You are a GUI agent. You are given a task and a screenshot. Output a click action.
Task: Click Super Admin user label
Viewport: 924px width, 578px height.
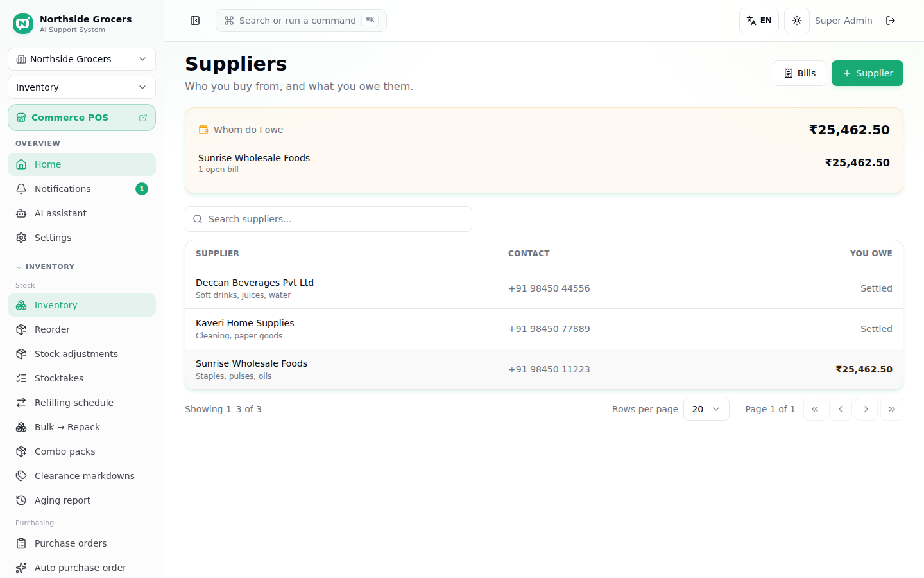pyautogui.click(x=844, y=21)
